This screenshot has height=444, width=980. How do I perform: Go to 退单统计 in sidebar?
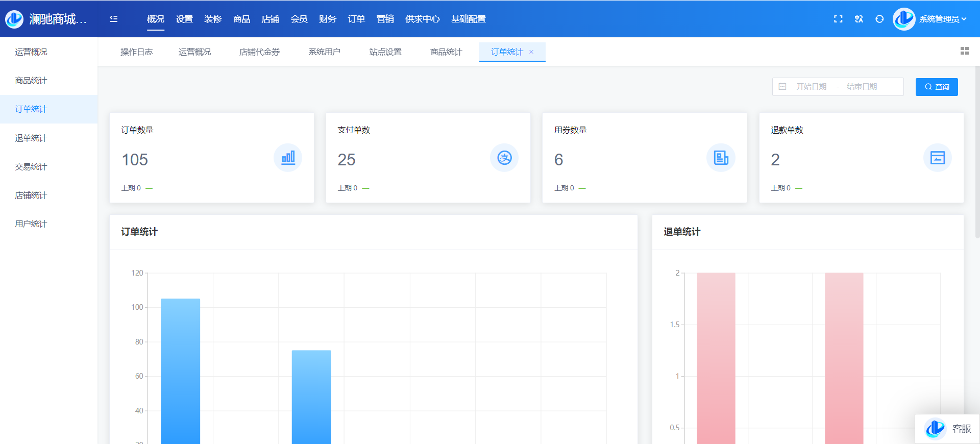(x=31, y=138)
